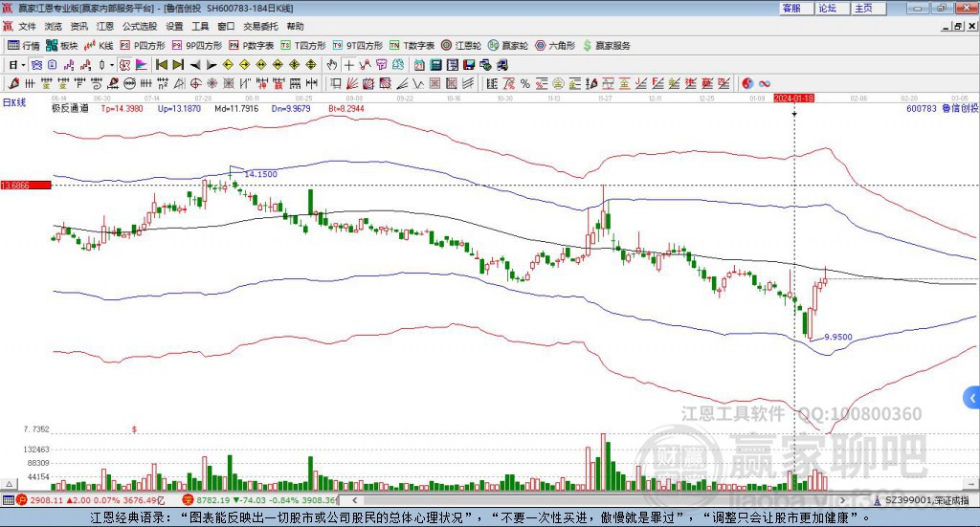Open the 板块 sector view

coord(62,46)
